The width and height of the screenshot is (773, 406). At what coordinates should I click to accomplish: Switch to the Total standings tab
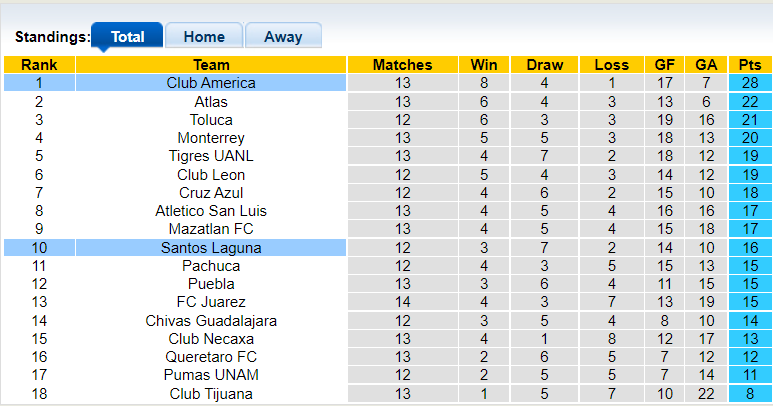point(127,37)
